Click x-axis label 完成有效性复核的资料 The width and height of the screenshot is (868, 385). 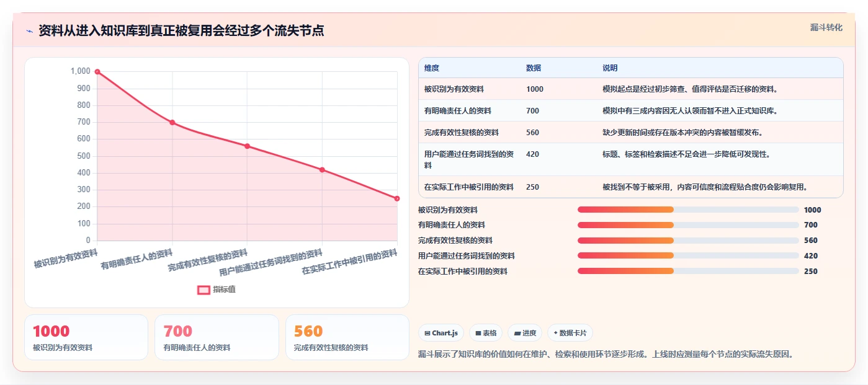coord(208,260)
